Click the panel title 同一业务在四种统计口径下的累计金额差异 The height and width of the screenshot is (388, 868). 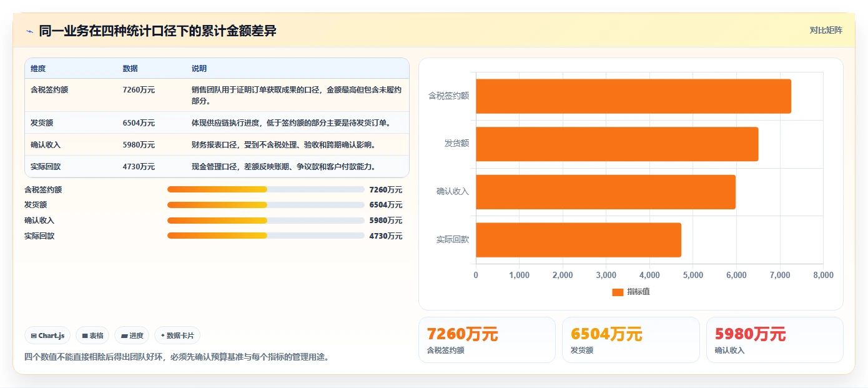click(157, 31)
